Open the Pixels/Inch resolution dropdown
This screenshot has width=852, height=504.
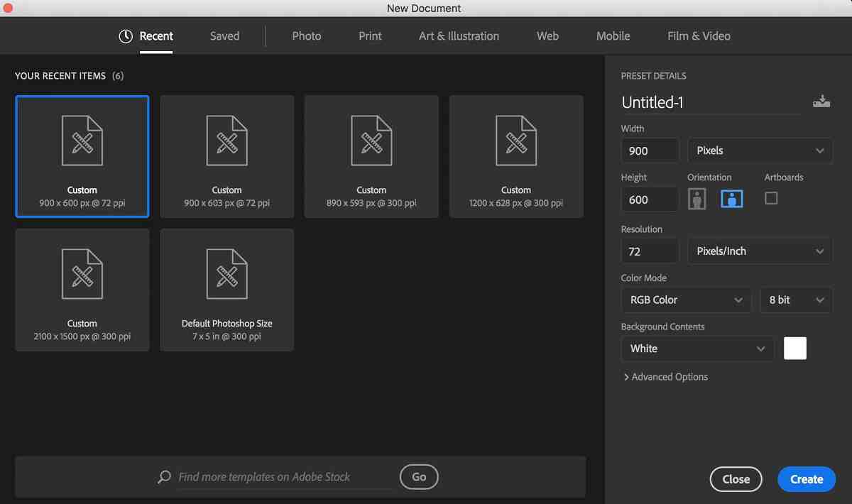click(760, 251)
